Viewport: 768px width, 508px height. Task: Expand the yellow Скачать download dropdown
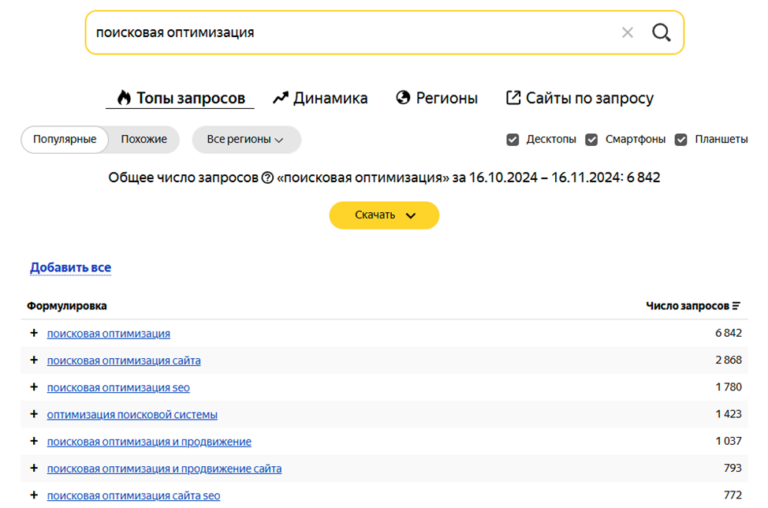pos(384,215)
